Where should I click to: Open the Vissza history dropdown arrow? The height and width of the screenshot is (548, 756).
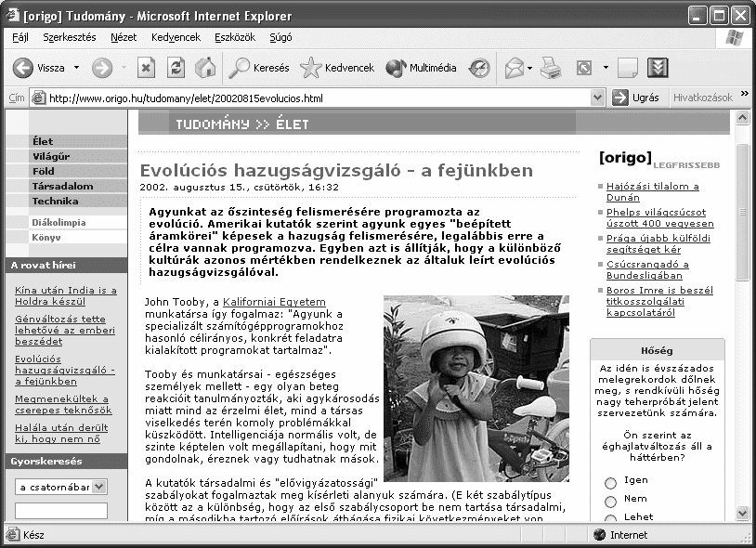77,68
